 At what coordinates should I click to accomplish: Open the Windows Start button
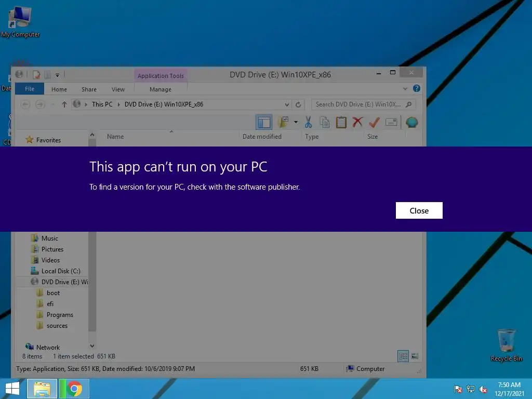(x=12, y=389)
